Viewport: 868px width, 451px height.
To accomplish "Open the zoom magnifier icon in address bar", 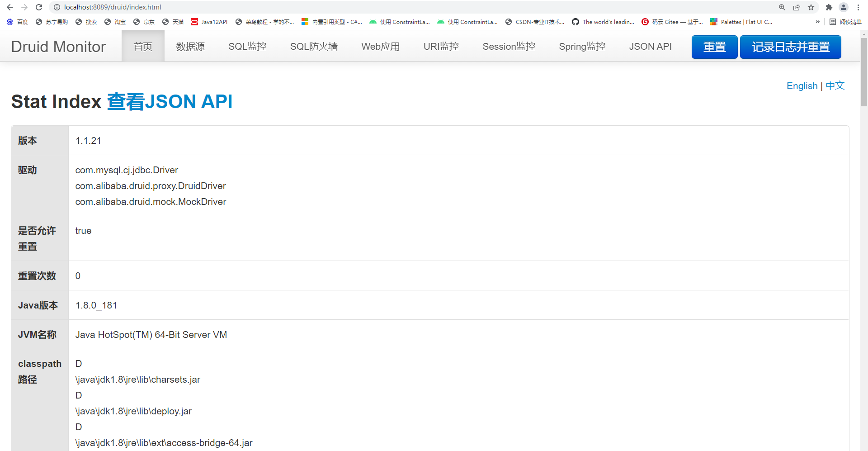I will coord(782,7).
